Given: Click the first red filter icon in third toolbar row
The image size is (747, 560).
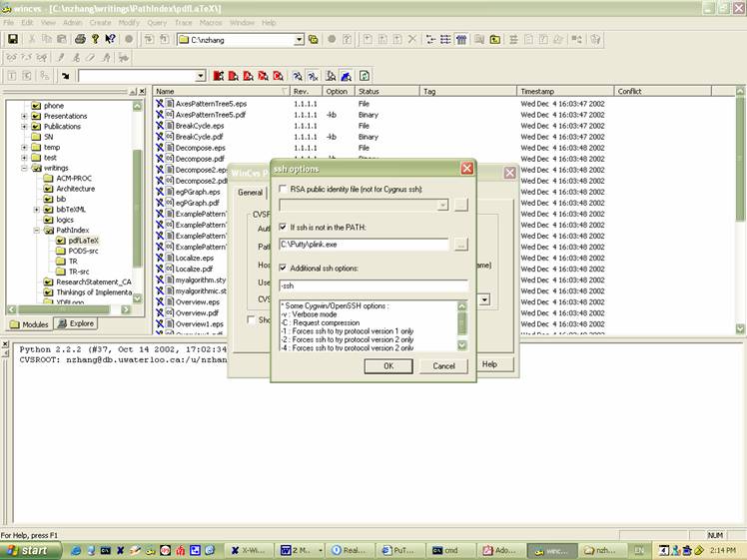Looking at the screenshot, I should [x=218, y=76].
